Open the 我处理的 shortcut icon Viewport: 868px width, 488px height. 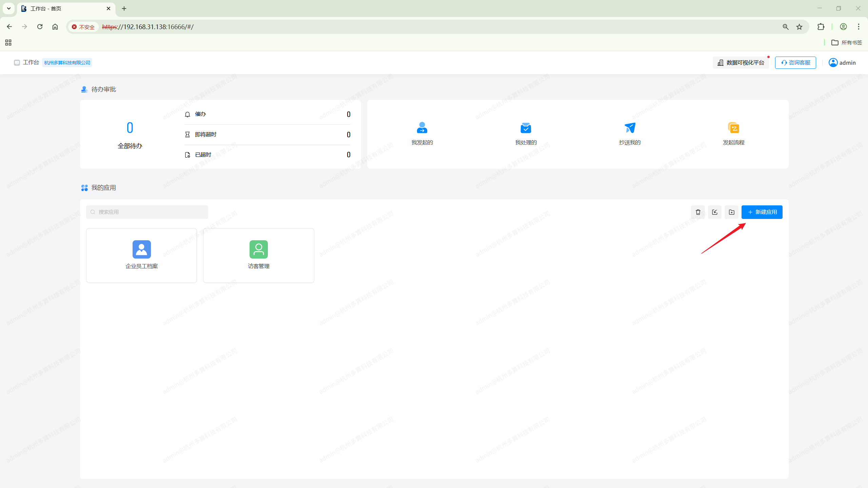526,128
